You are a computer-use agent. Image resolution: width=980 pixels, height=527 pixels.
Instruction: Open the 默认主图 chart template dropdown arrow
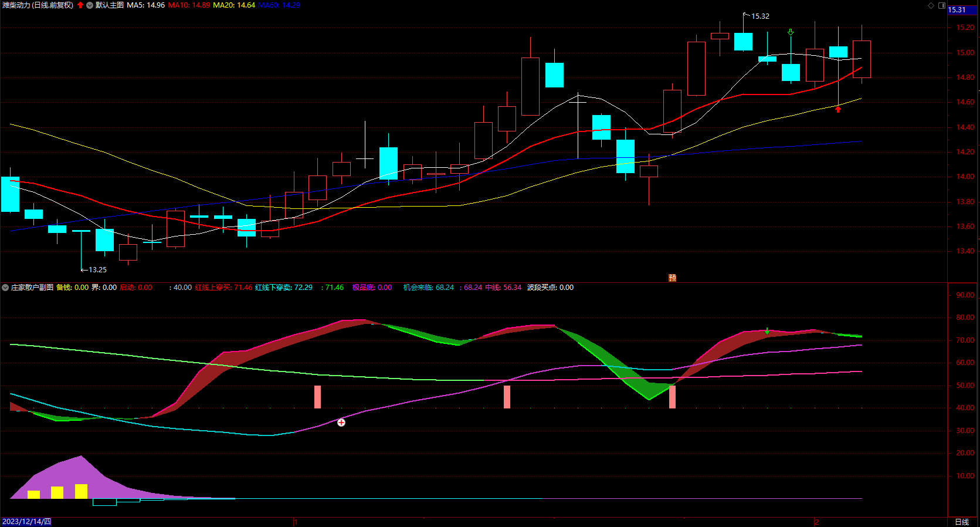pos(90,5)
